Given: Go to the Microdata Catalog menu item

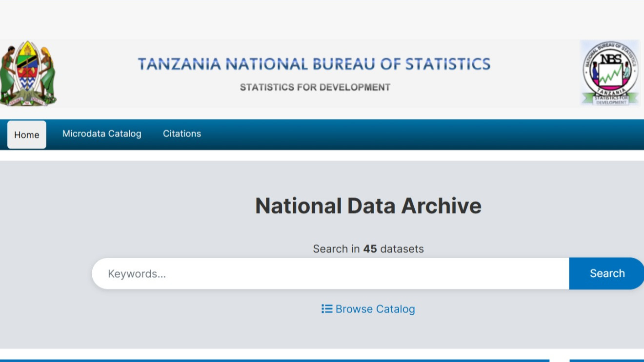Looking at the screenshot, I should [102, 133].
